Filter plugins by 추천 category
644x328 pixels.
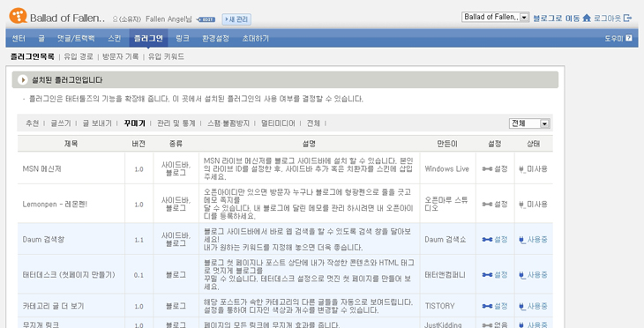tap(33, 123)
